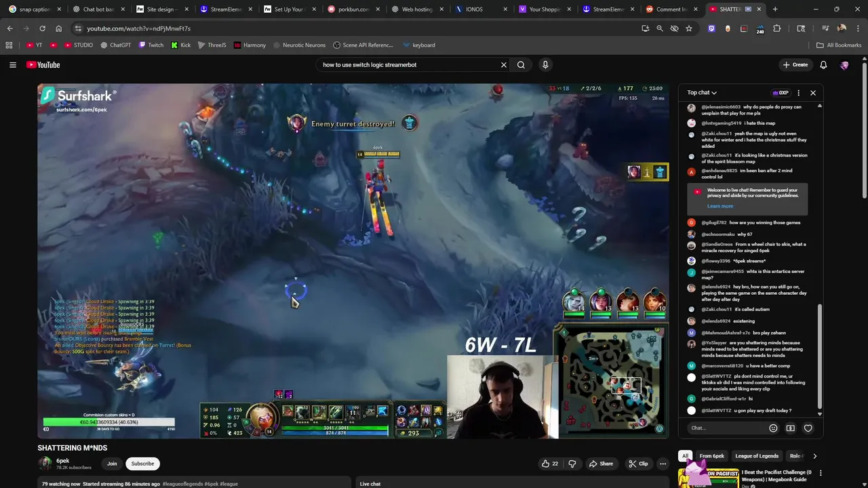This screenshot has height=488, width=868.
Task: Open menu for Pacifist Challenge video
Action: [x=821, y=473]
